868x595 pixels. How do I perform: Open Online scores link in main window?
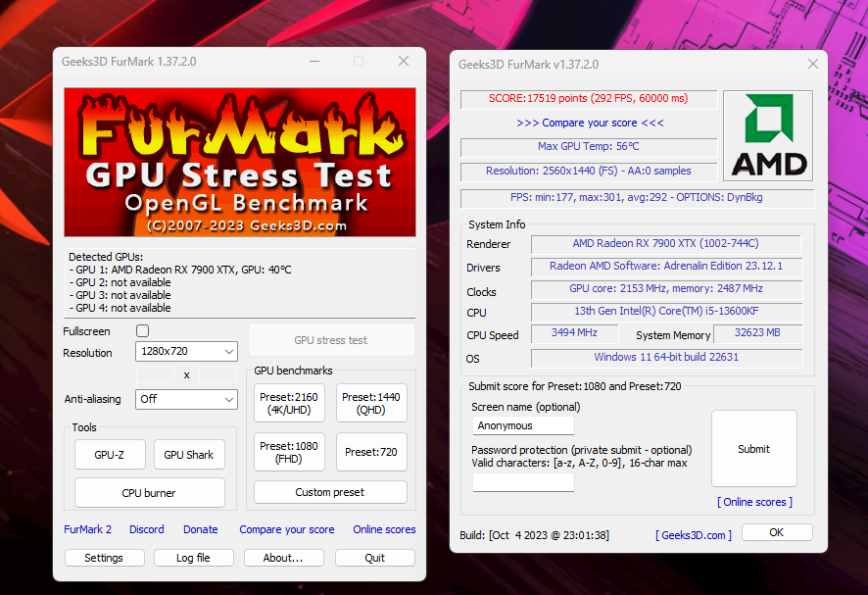pyautogui.click(x=384, y=529)
